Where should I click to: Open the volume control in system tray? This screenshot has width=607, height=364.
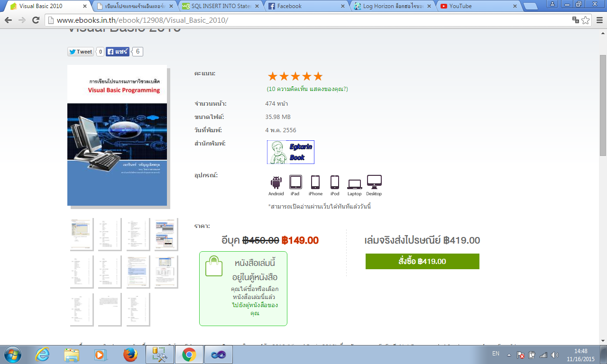click(555, 355)
